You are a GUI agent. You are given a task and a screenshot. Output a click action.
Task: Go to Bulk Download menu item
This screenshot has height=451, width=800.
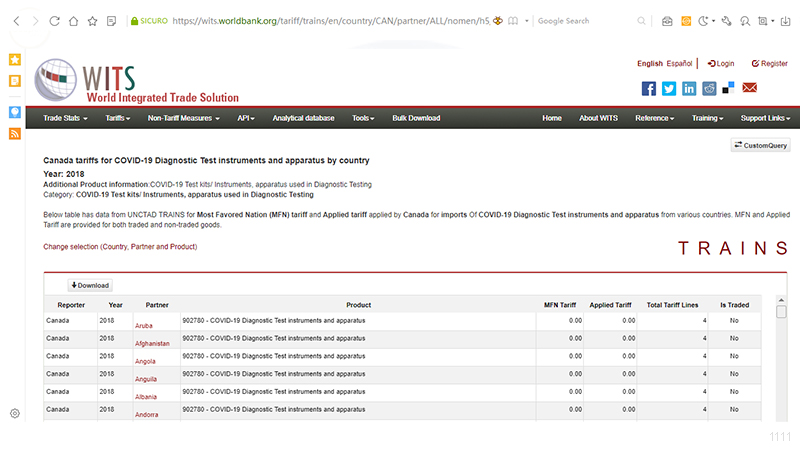point(416,118)
